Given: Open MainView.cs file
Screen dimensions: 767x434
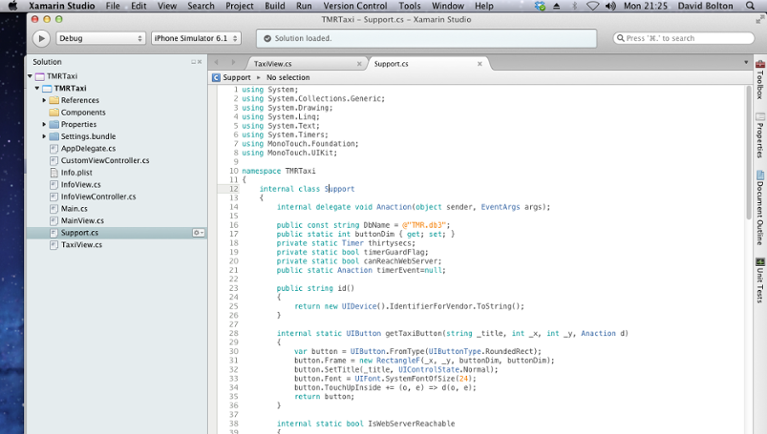Looking at the screenshot, I should (x=82, y=221).
